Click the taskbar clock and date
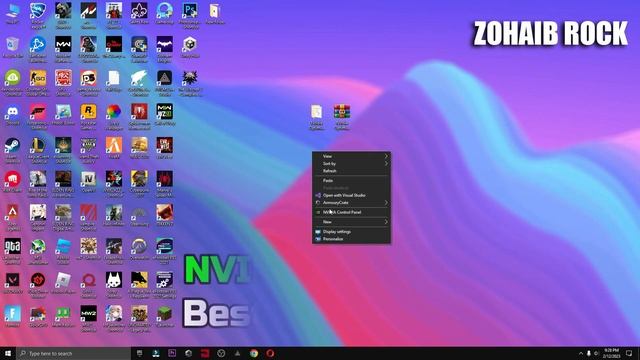Image resolution: width=640 pixels, height=360 pixels. 611,353
